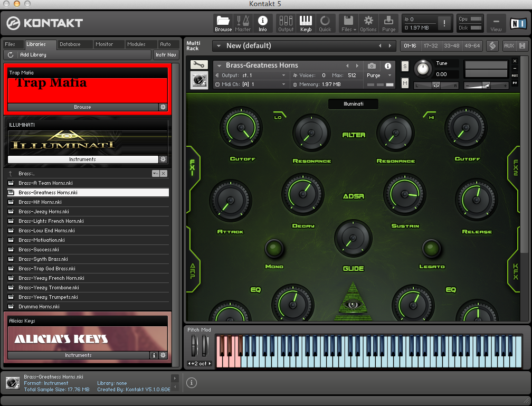Open the Master metronome panel
Screen dimensions: 532x406
click(243, 23)
